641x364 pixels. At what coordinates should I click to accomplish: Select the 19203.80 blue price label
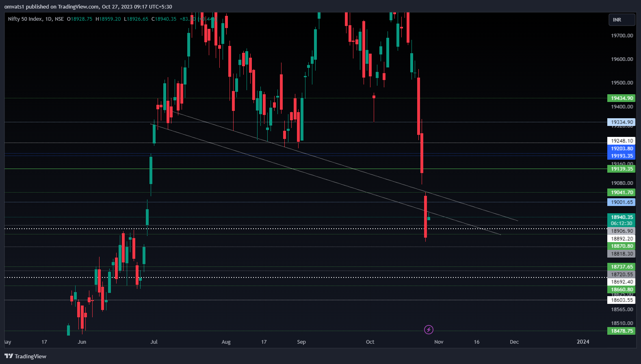point(622,148)
